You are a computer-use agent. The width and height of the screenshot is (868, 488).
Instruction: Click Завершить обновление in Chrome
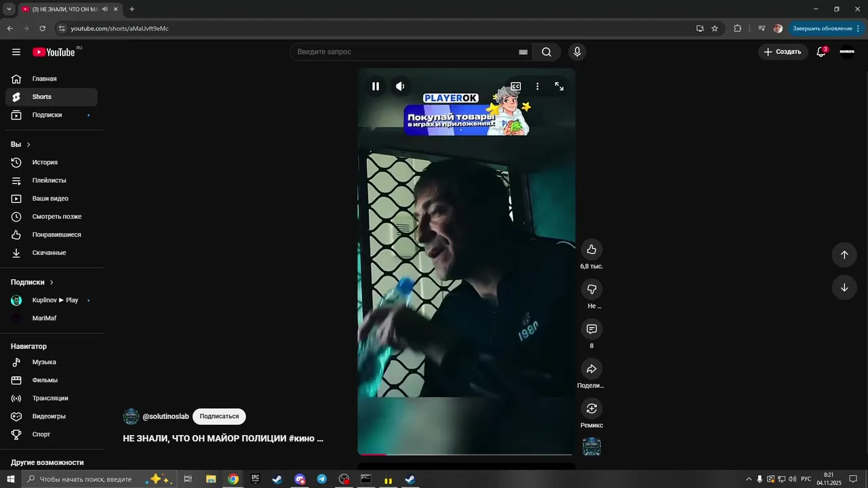coord(826,28)
